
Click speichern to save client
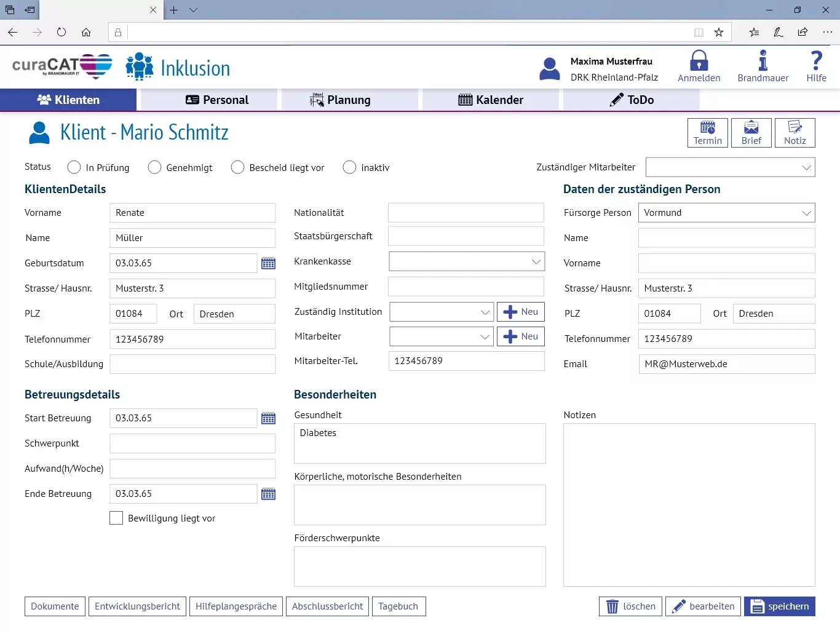point(780,606)
